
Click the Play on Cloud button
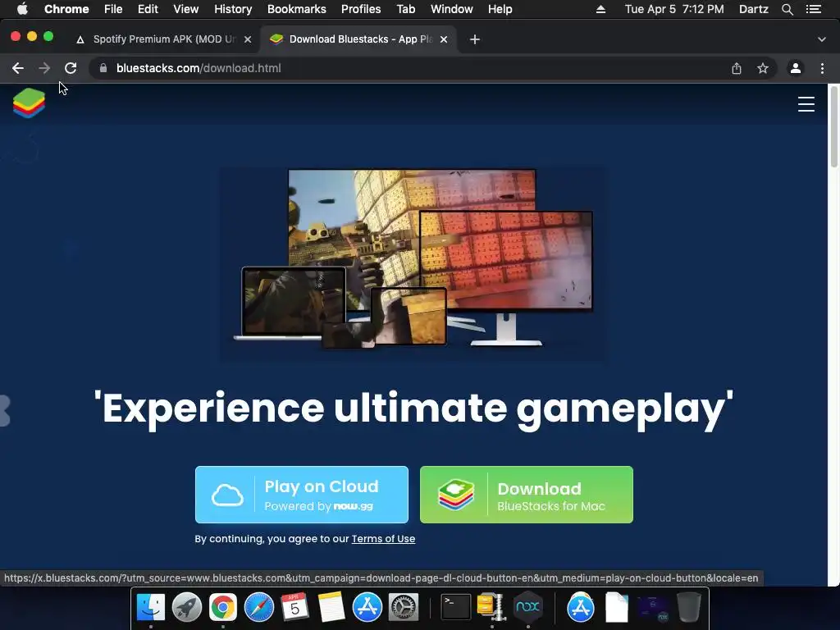tap(302, 495)
